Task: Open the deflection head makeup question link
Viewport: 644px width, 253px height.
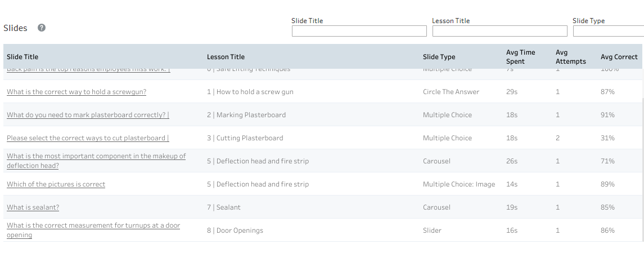Action: (96, 161)
